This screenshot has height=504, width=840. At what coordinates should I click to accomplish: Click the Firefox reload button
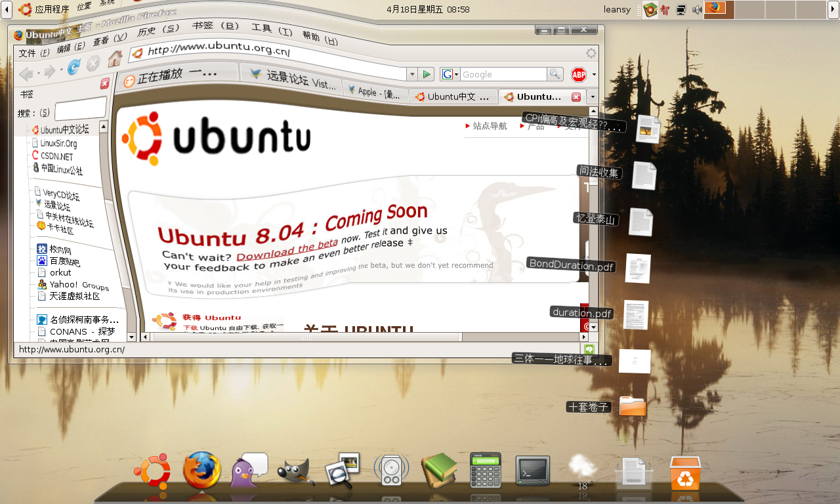point(73,66)
